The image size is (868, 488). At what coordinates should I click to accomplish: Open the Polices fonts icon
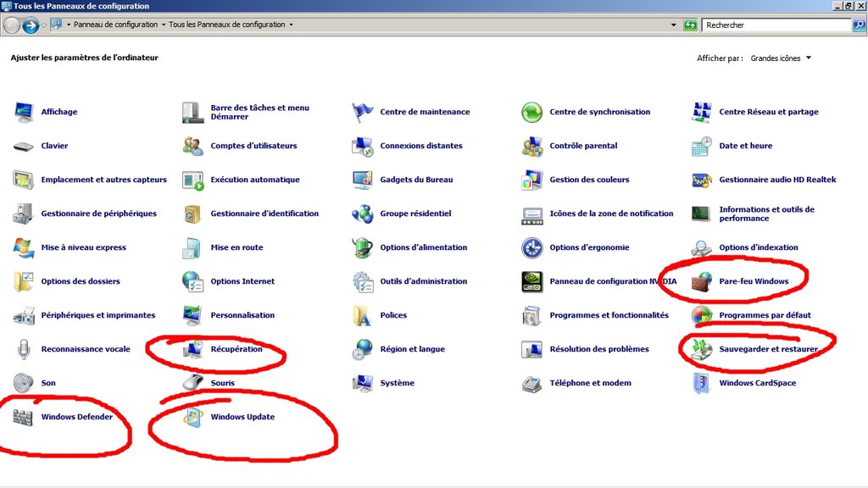(x=363, y=315)
